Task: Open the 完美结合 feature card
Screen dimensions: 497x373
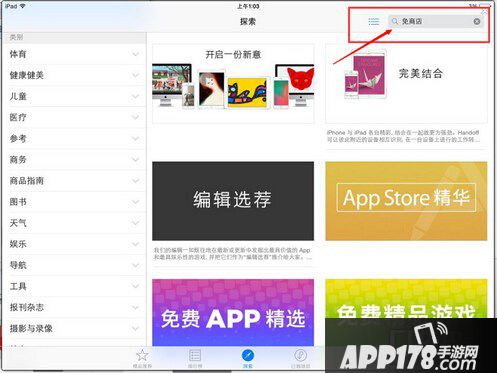Action: click(406, 84)
